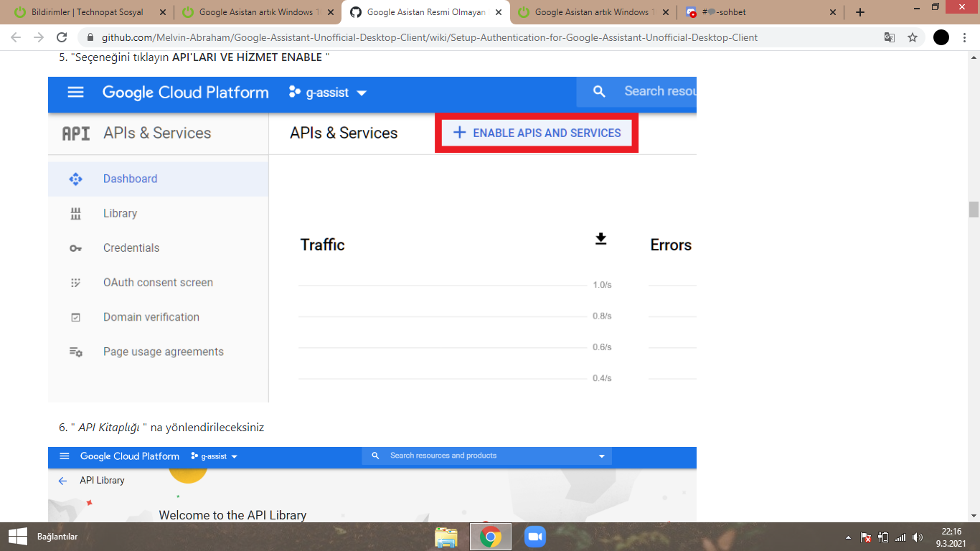Viewport: 980px width, 551px height.
Task: Click the page's vertical scrollbar thumb
Action: point(974,209)
